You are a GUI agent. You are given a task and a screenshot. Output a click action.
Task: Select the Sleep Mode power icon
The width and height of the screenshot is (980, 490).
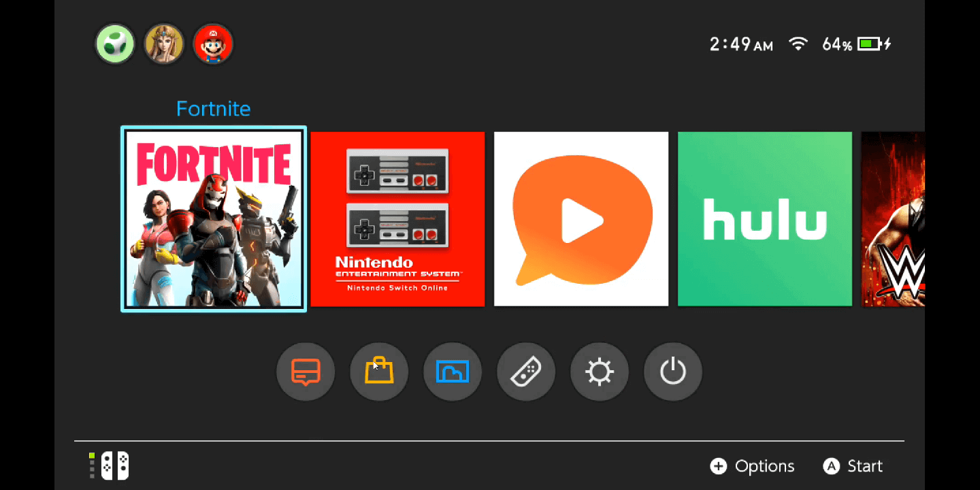pyautogui.click(x=673, y=372)
